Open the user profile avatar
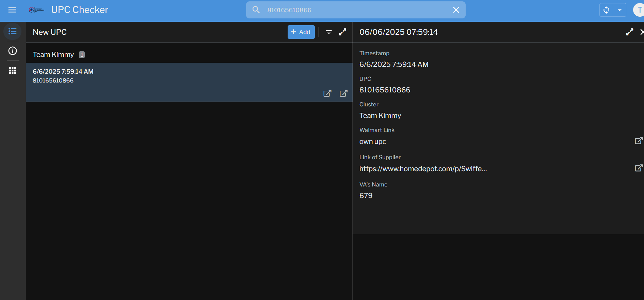Viewport: 644px width, 300px height. pos(639,10)
